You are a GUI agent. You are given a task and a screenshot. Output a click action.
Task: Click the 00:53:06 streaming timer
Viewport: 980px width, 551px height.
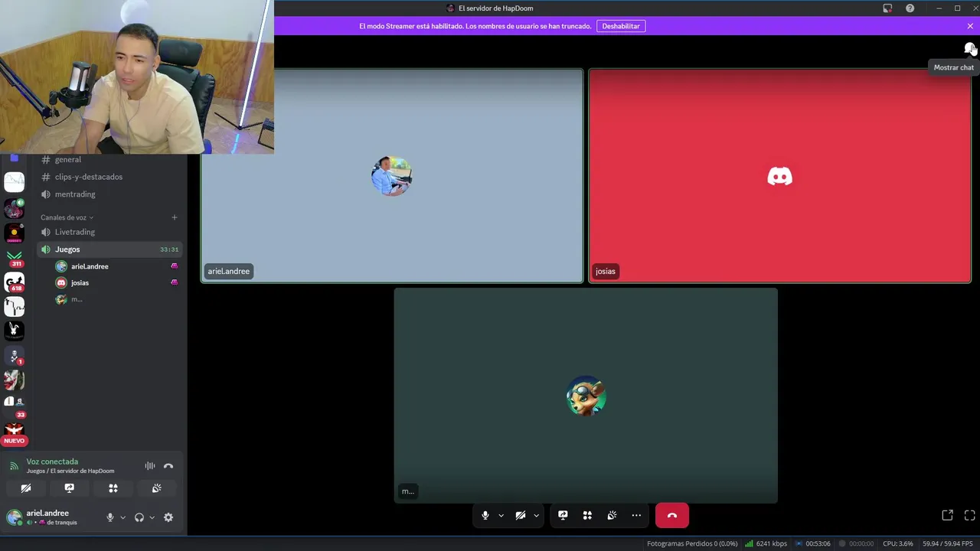point(812,543)
